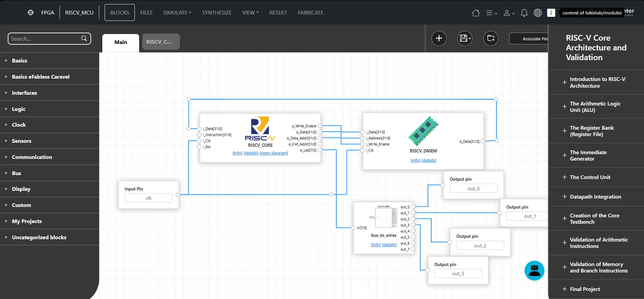Screen dimensions: 644x299
Task: Expand the Communication category
Action: [x=49, y=157]
